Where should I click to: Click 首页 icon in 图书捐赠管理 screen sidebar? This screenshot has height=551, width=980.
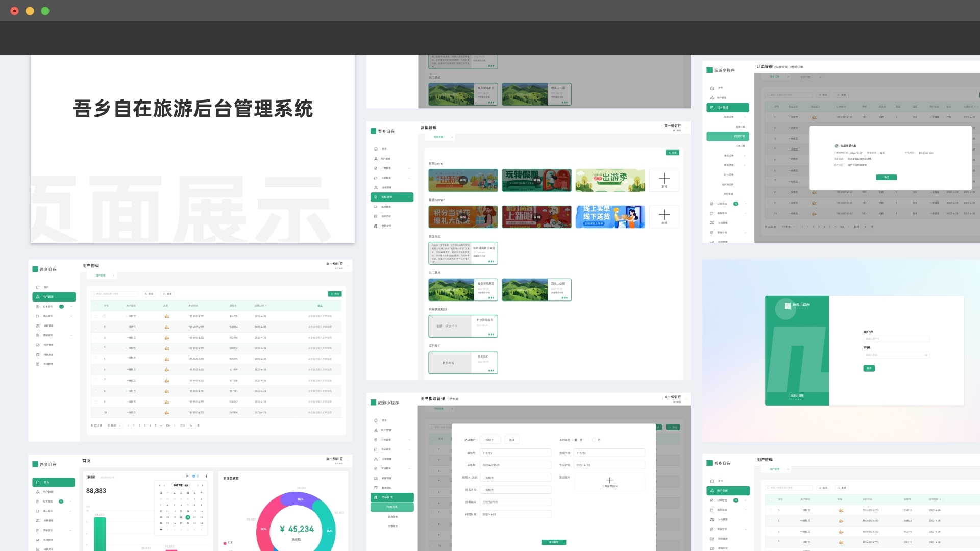376,420
